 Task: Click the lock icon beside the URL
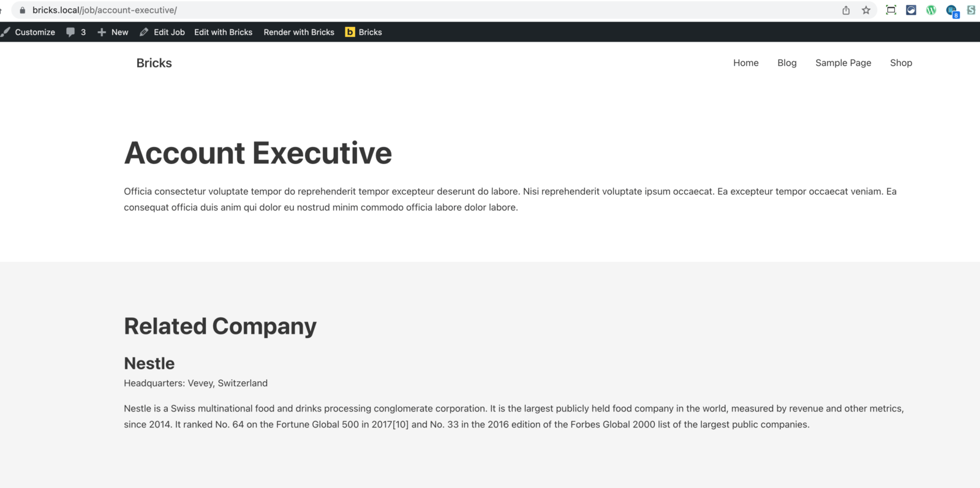(x=23, y=10)
